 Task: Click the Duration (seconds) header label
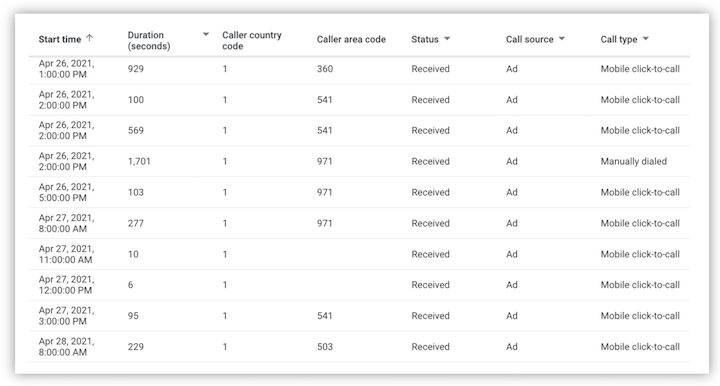pos(149,40)
